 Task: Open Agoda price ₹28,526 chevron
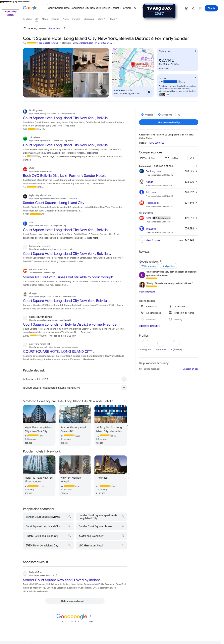pos(196,182)
